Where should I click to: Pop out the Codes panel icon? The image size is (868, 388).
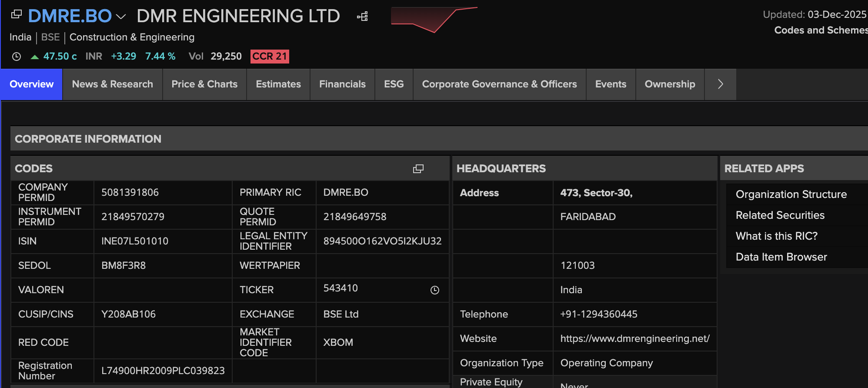point(418,169)
